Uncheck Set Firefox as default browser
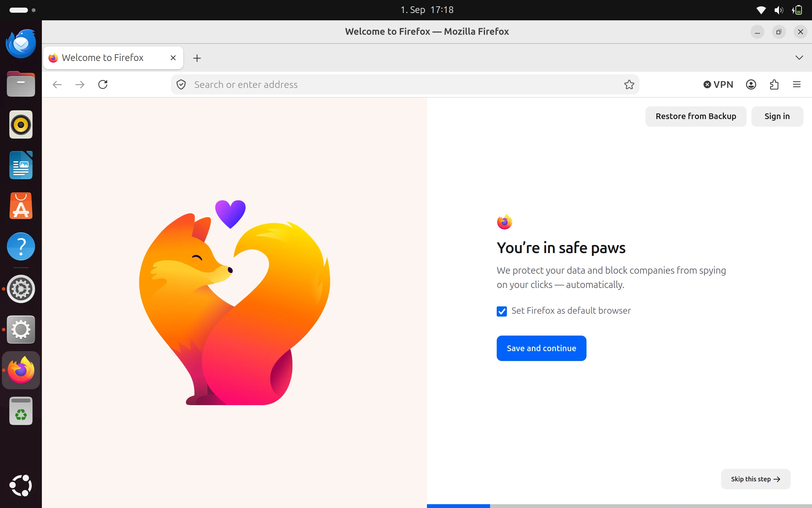The image size is (812, 508). (501, 311)
